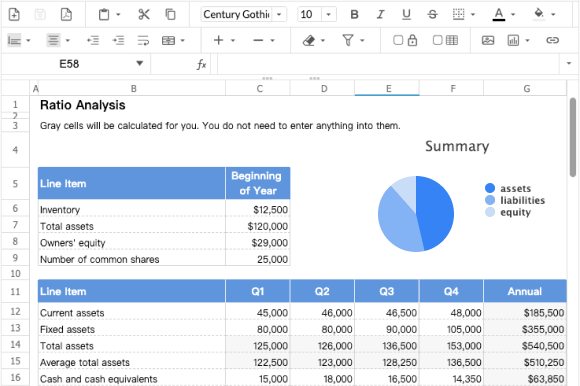580x386 pixels.
Task: Apply strikethrough to text
Action: (432, 14)
